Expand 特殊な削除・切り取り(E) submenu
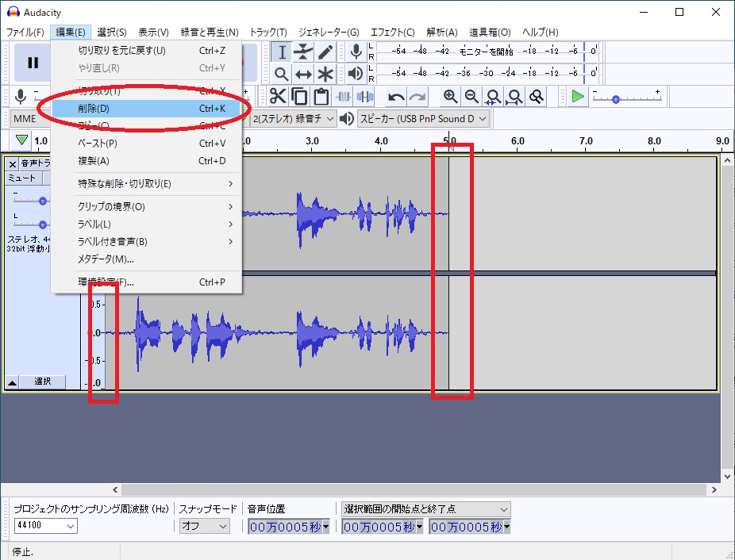The height and width of the screenshot is (560, 735). coord(146,184)
